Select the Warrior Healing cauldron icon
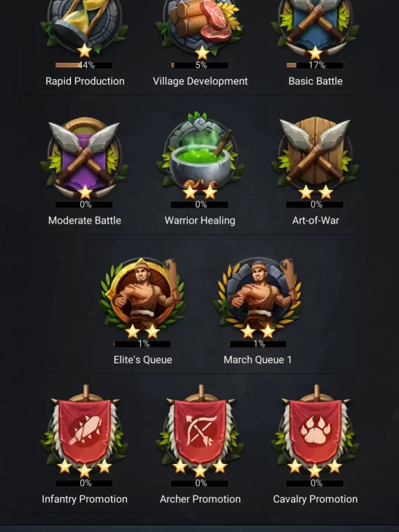399x532 pixels. tap(200, 155)
